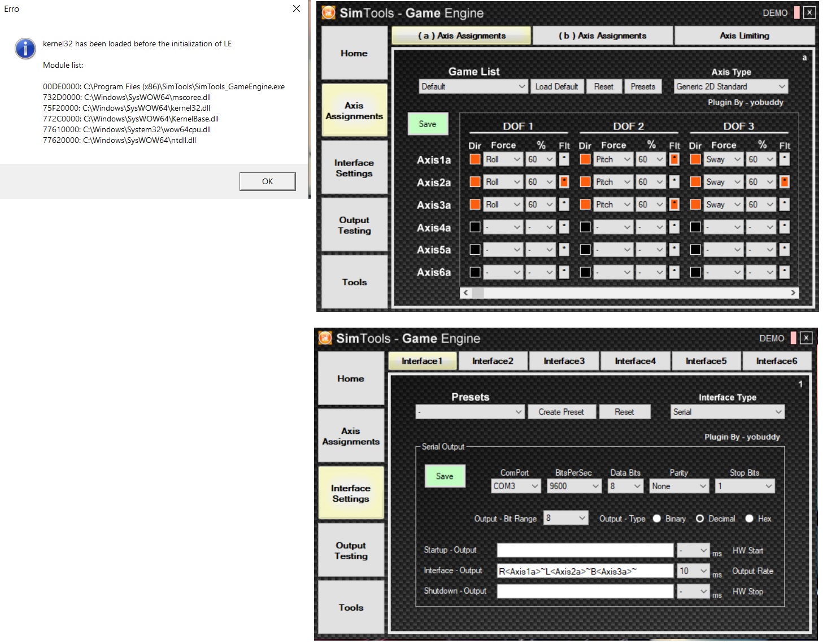
Task: Select the Interface5 tab
Action: (x=706, y=361)
